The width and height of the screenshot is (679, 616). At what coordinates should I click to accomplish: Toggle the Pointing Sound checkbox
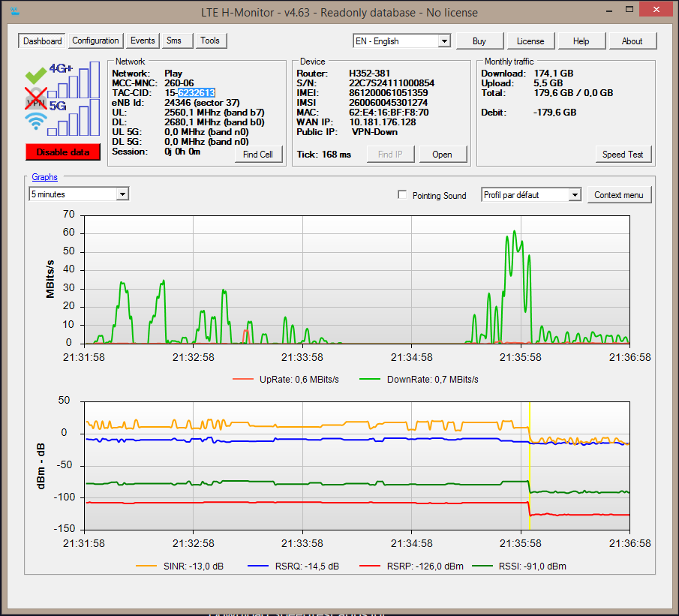click(402, 195)
